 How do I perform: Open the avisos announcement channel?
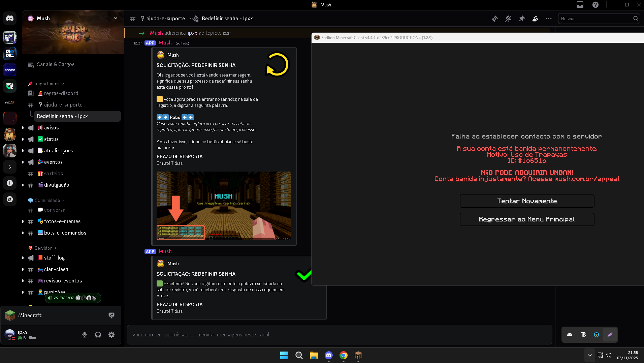point(72,128)
